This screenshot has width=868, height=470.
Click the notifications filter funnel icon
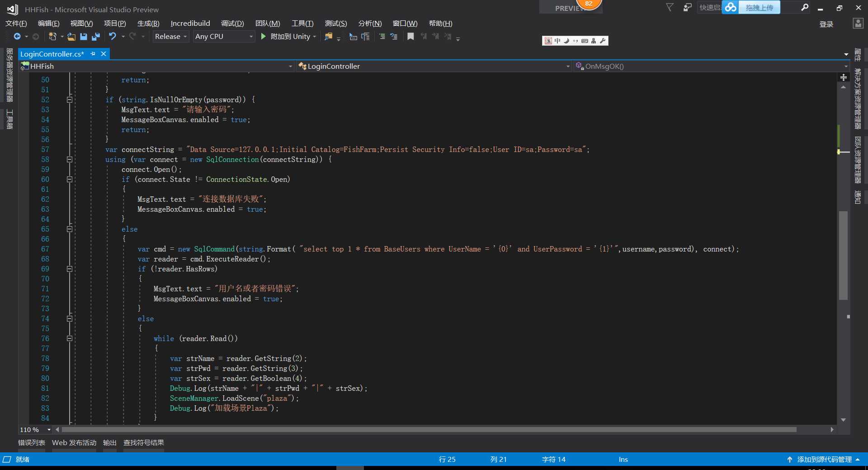pos(670,7)
